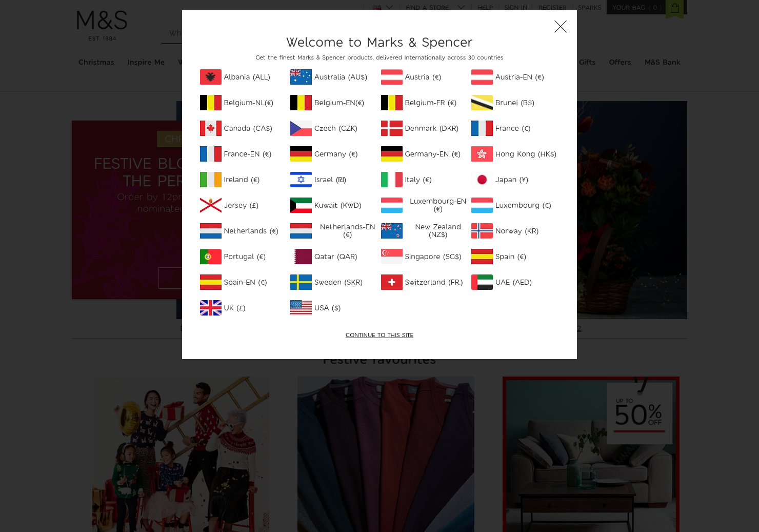Open the shopping bag icon
The image size is (759, 532).
point(674,8)
